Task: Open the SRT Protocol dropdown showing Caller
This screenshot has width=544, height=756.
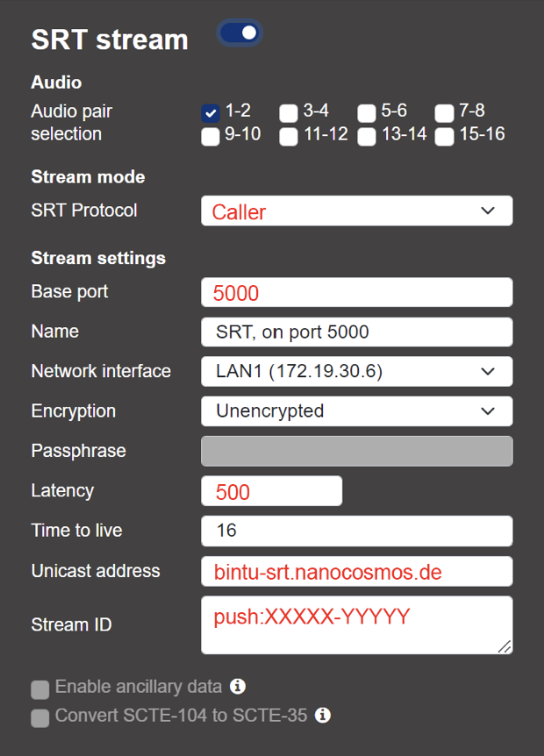Action: pos(355,210)
